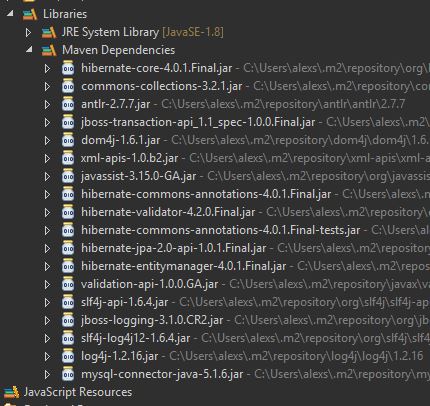Select commons-collections-3.2.1.jar entry
This screenshot has width=430, height=406.
(x=162, y=86)
